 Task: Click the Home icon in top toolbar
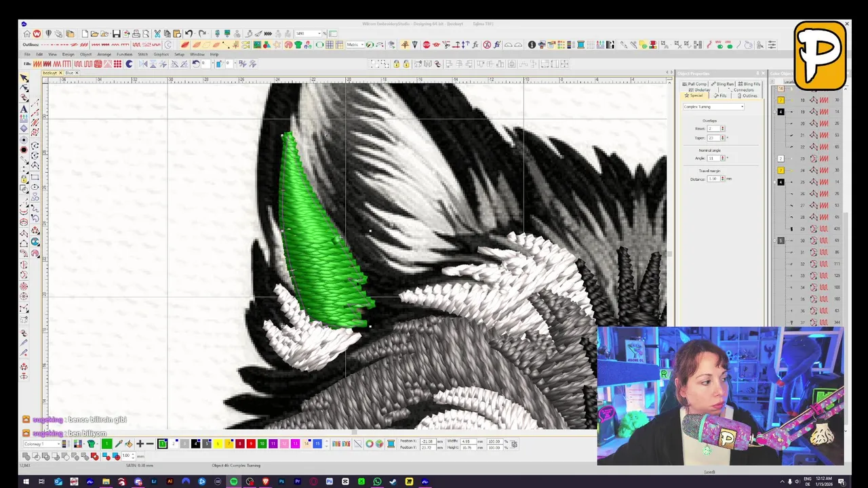(27, 34)
